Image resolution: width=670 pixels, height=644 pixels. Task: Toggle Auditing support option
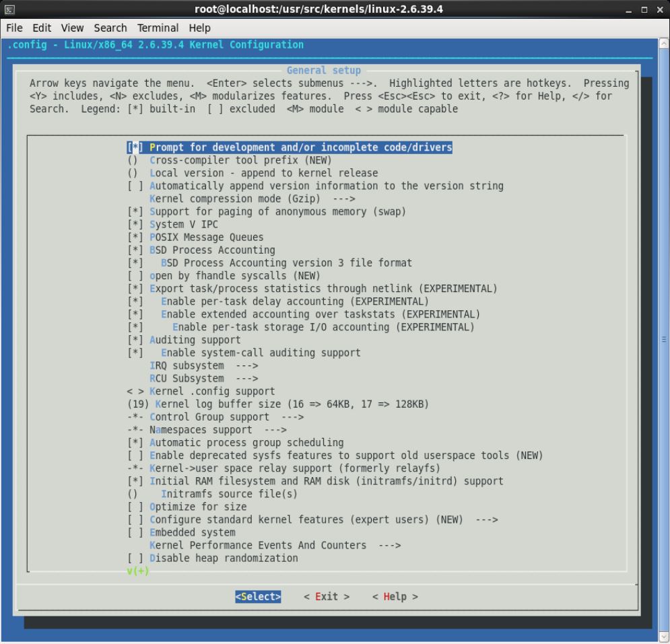pos(184,340)
